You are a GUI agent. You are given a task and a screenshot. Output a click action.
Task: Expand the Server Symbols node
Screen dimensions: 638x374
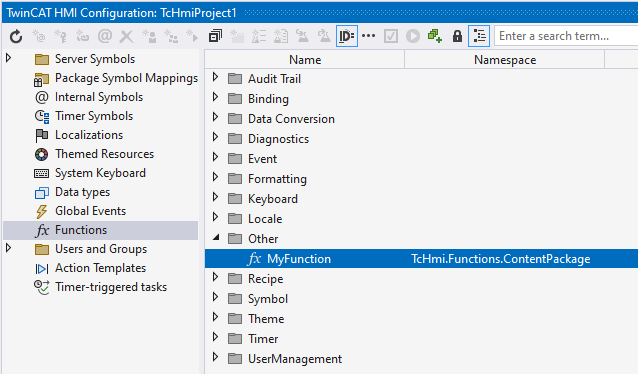(9, 58)
